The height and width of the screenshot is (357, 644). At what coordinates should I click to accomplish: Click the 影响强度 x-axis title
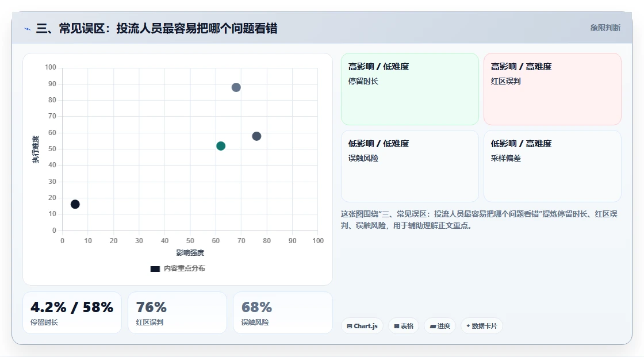(190, 252)
